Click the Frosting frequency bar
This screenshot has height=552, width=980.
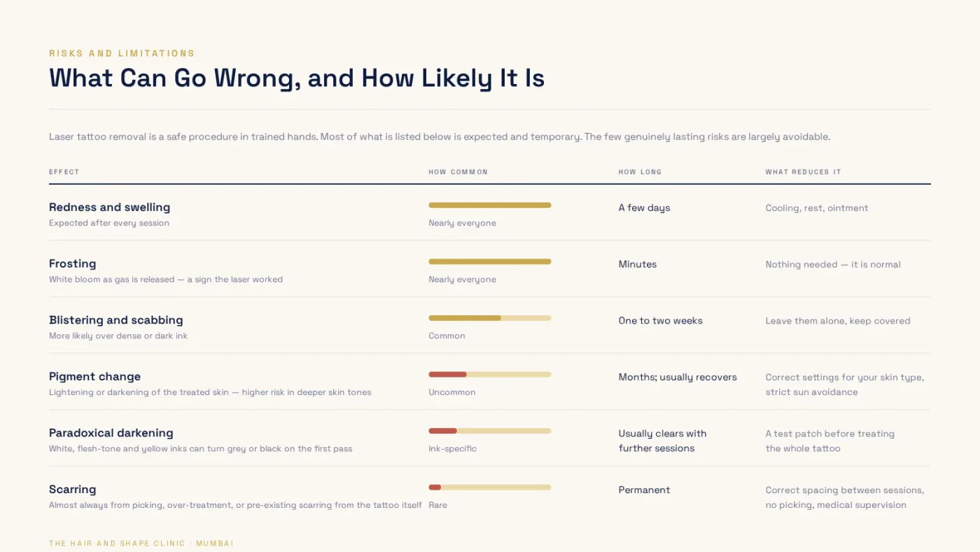pyautogui.click(x=490, y=261)
